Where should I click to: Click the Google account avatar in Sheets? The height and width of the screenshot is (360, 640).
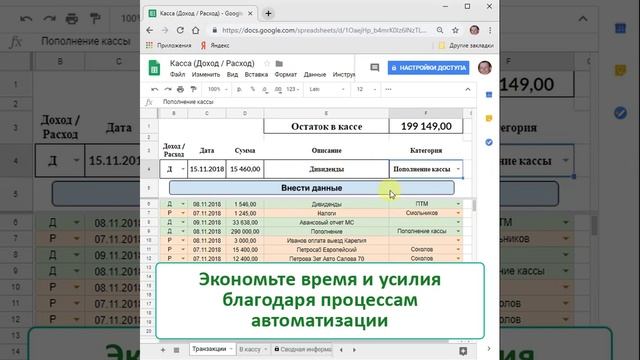pos(484,67)
